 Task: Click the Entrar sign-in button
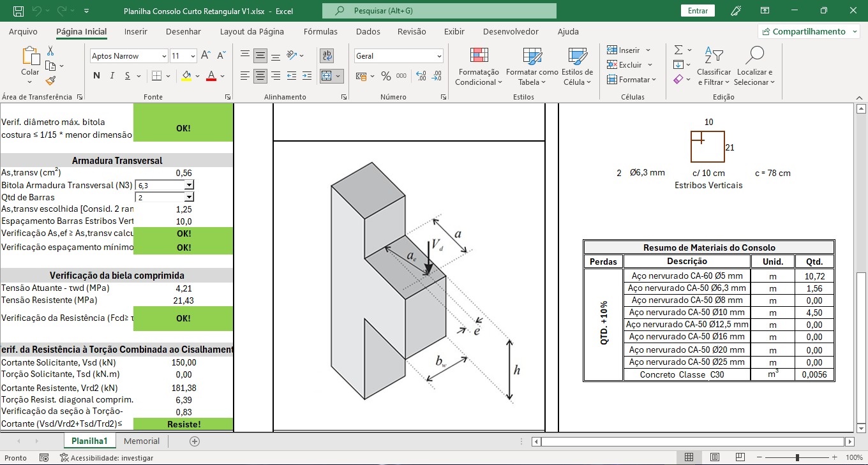click(x=698, y=11)
